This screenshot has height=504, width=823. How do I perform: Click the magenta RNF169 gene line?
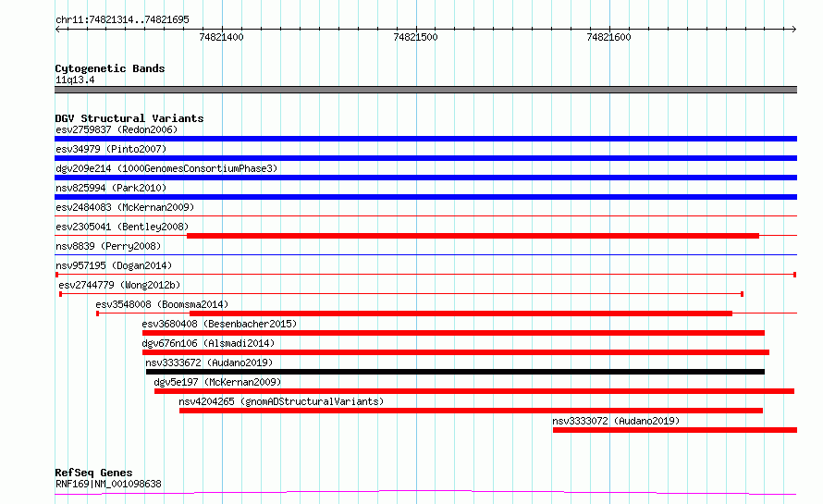pyautogui.click(x=425, y=493)
